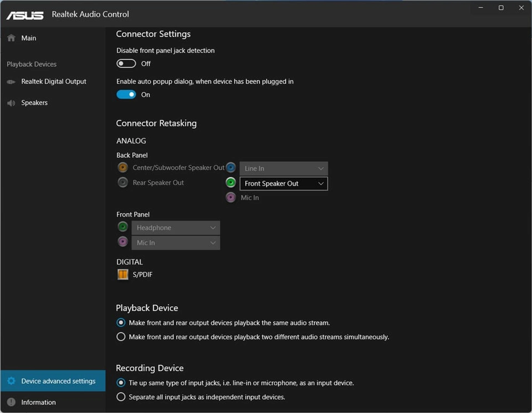Minimize the Realtek Audio Control window
Screen dimensions: 532x413
coord(481,8)
